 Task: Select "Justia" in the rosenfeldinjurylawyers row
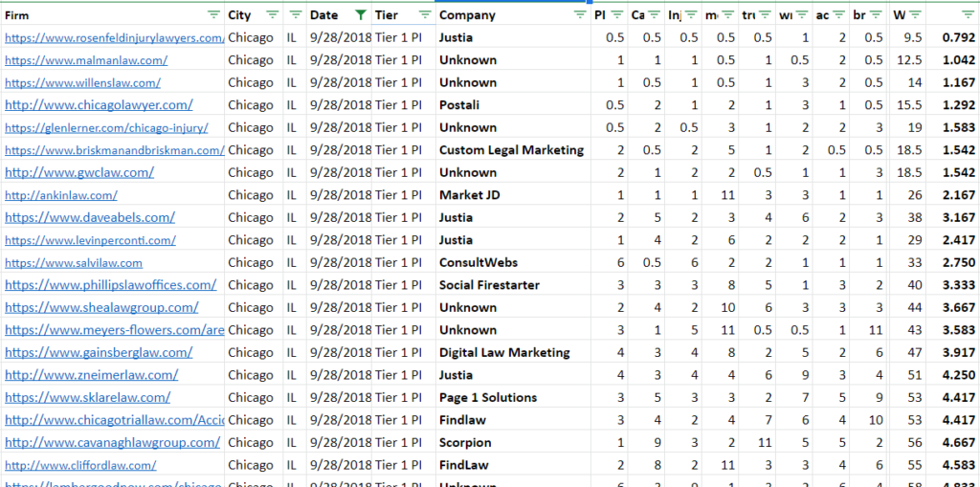(x=456, y=37)
